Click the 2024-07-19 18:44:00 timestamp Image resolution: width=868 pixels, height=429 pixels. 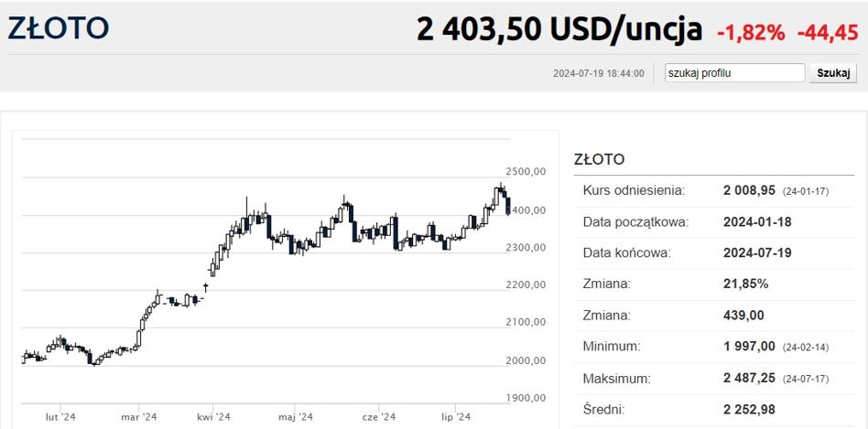point(599,74)
